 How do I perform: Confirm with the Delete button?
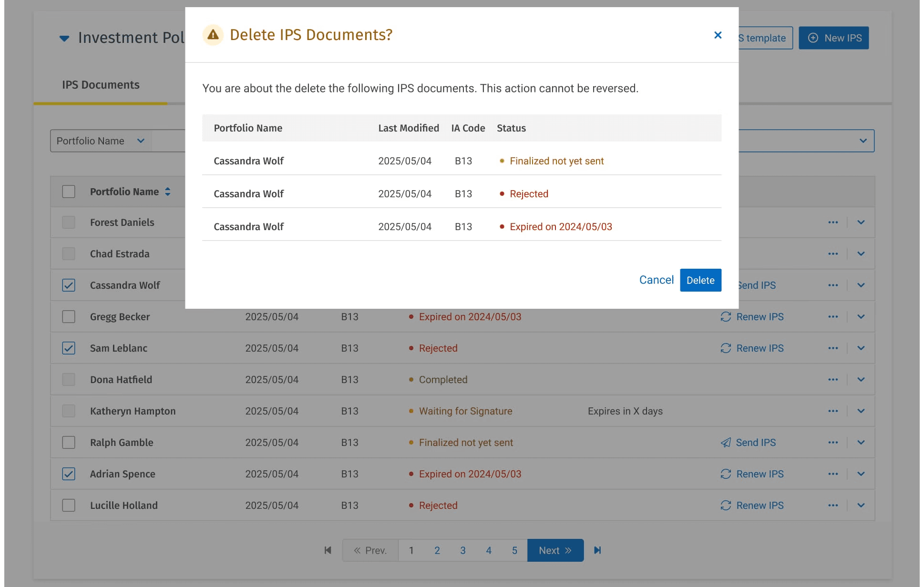click(x=700, y=280)
